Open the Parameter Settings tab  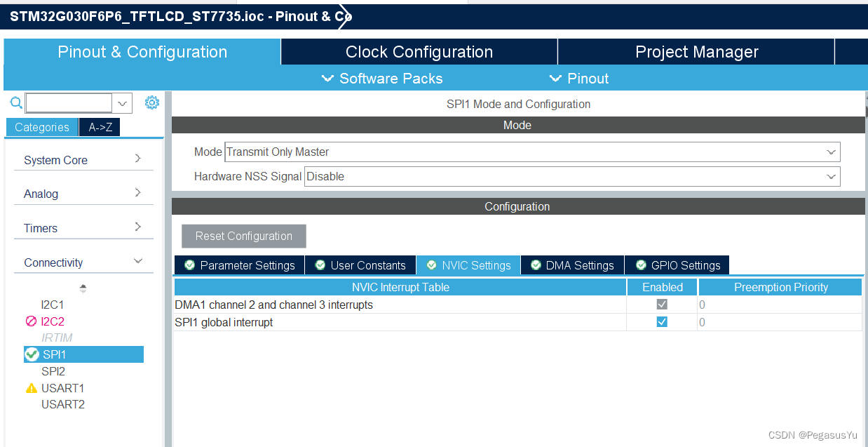(239, 265)
